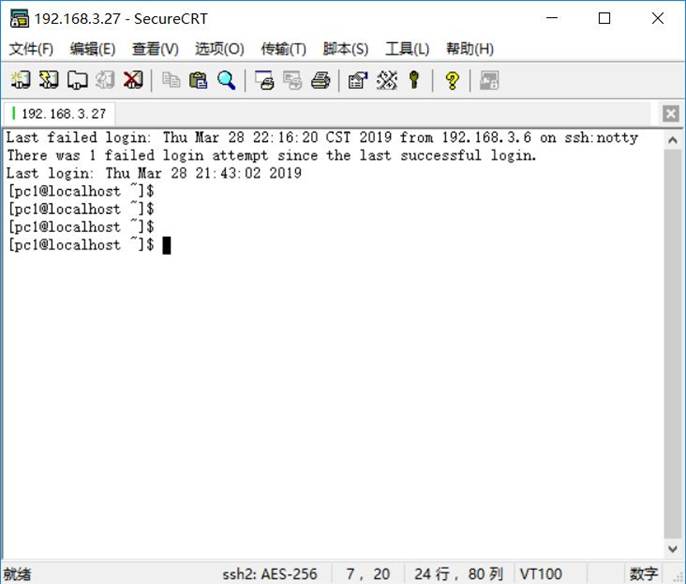Click the Help question mark icon
Screen dimensions: 686x584
(452, 80)
